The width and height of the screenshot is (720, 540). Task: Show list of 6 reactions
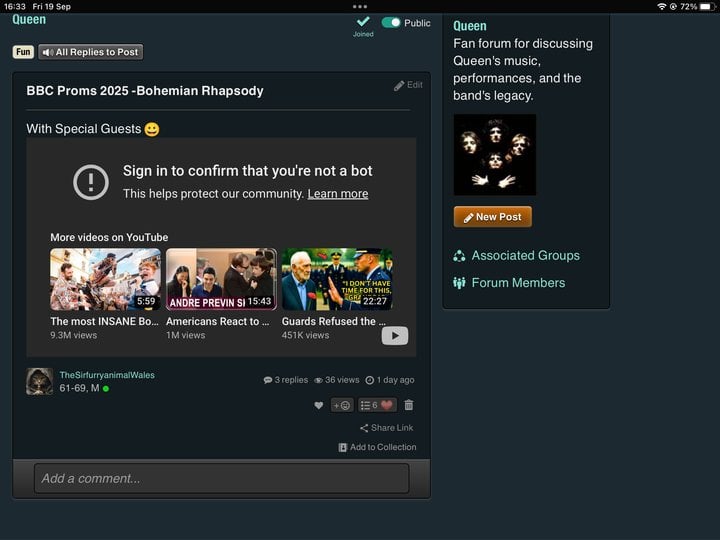coord(377,405)
